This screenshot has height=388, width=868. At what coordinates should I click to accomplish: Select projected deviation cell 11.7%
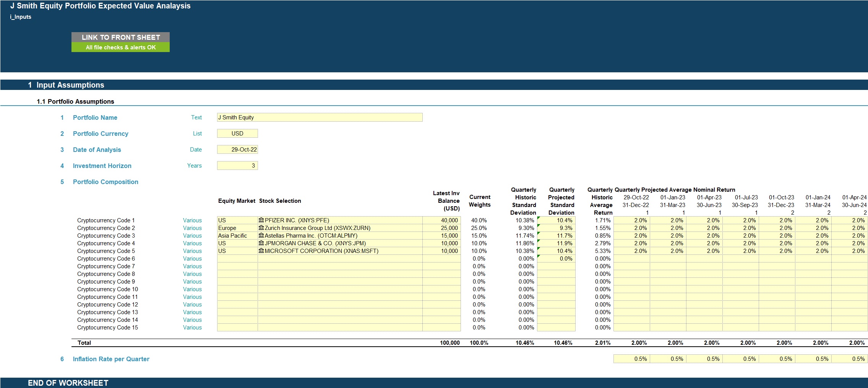(x=556, y=236)
